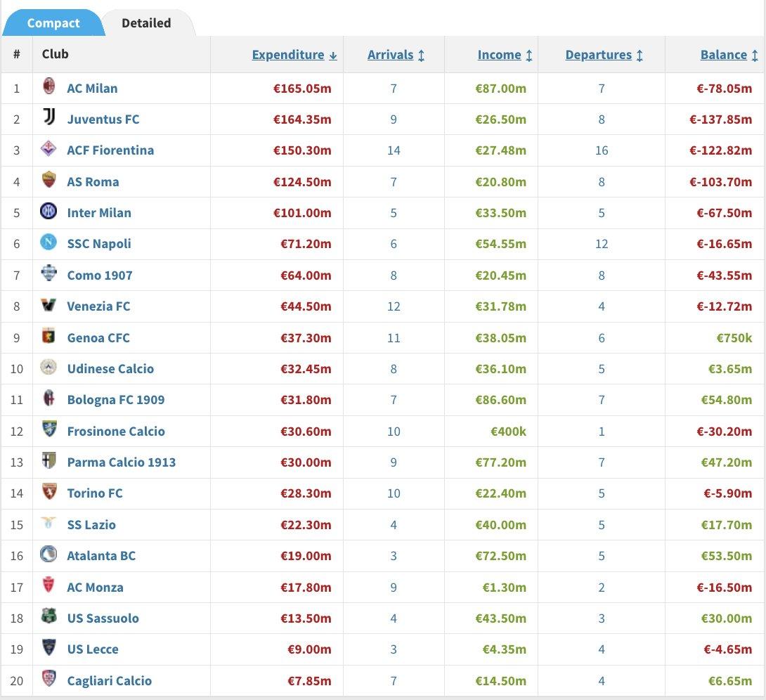Click the Inter Milan crest icon
766x700 pixels.
48,211
